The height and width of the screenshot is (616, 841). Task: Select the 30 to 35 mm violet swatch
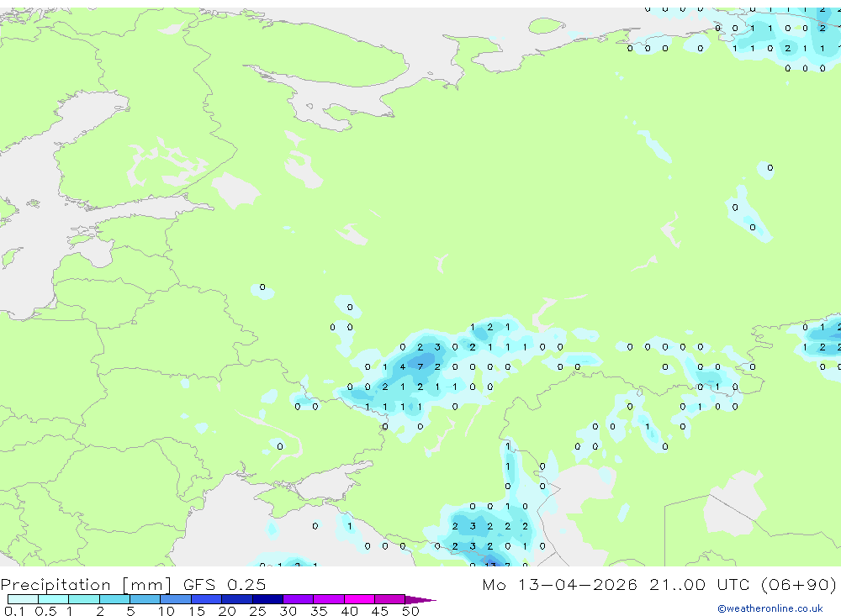299,599
